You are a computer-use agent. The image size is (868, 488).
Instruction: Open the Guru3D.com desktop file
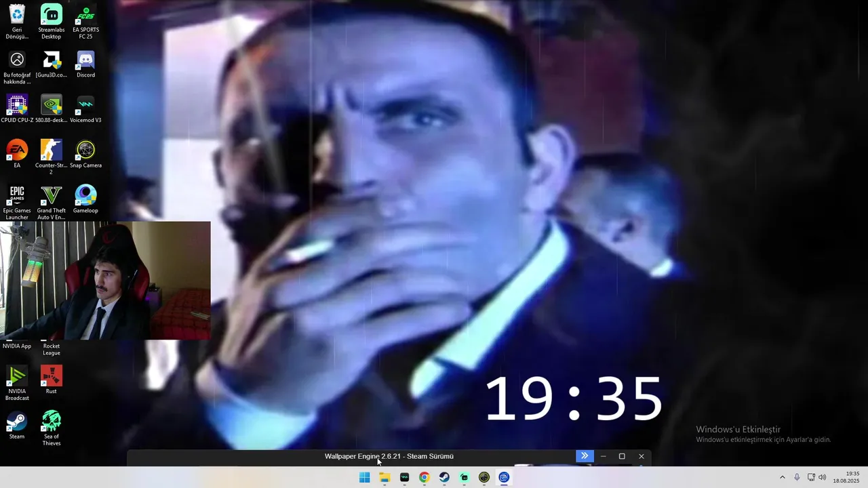click(52, 64)
